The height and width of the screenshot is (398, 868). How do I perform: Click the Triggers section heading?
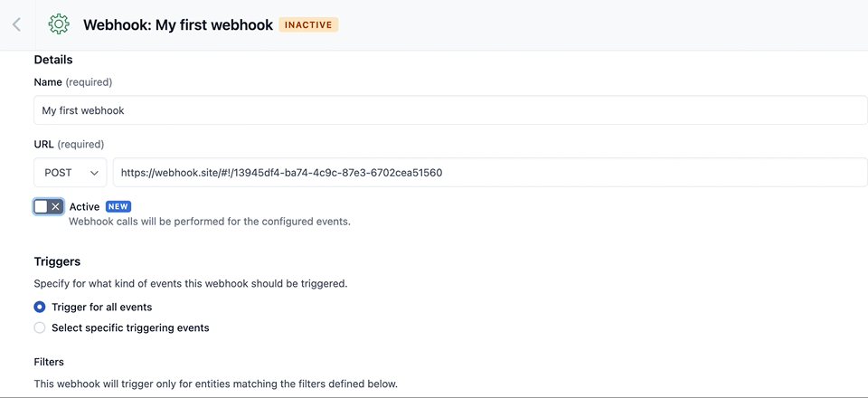click(57, 261)
